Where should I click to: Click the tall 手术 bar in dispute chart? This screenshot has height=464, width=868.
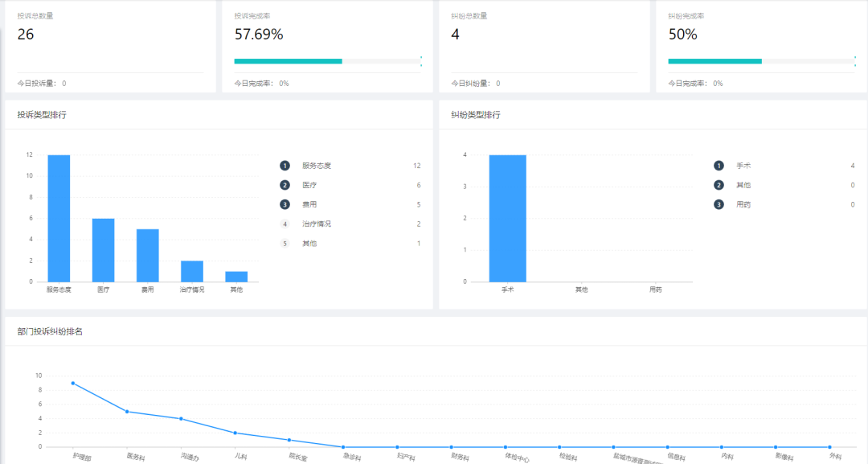tap(508, 218)
